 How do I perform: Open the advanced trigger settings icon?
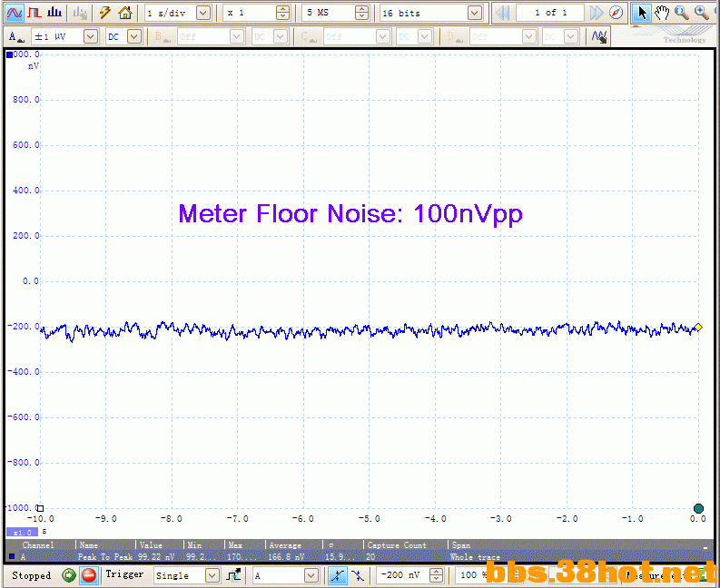click(233, 575)
